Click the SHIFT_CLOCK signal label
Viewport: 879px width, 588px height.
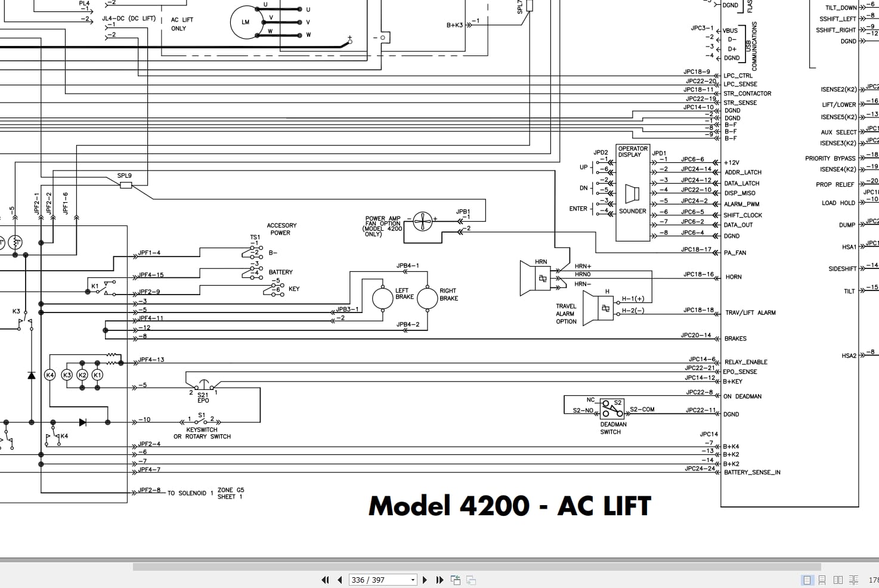click(743, 215)
